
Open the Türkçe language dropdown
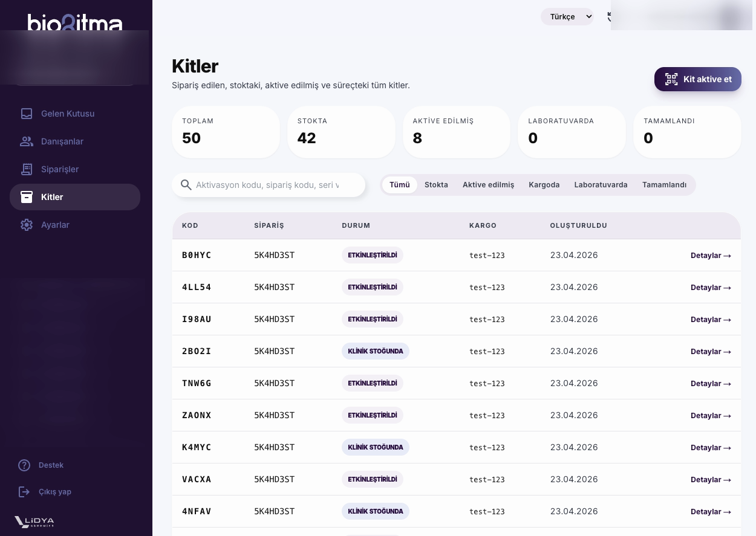pos(567,17)
